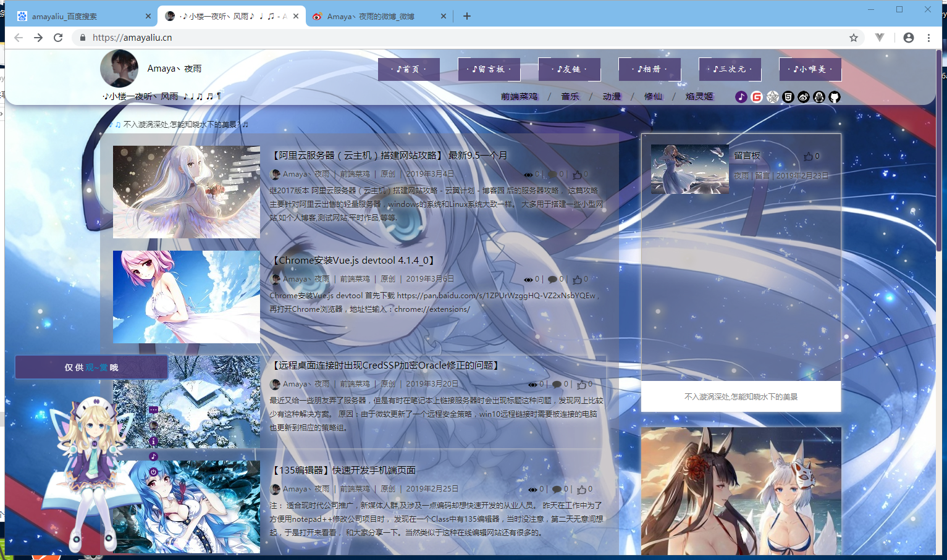
Task: Open the ♪三次元 nav menu
Action: [x=730, y=69]
